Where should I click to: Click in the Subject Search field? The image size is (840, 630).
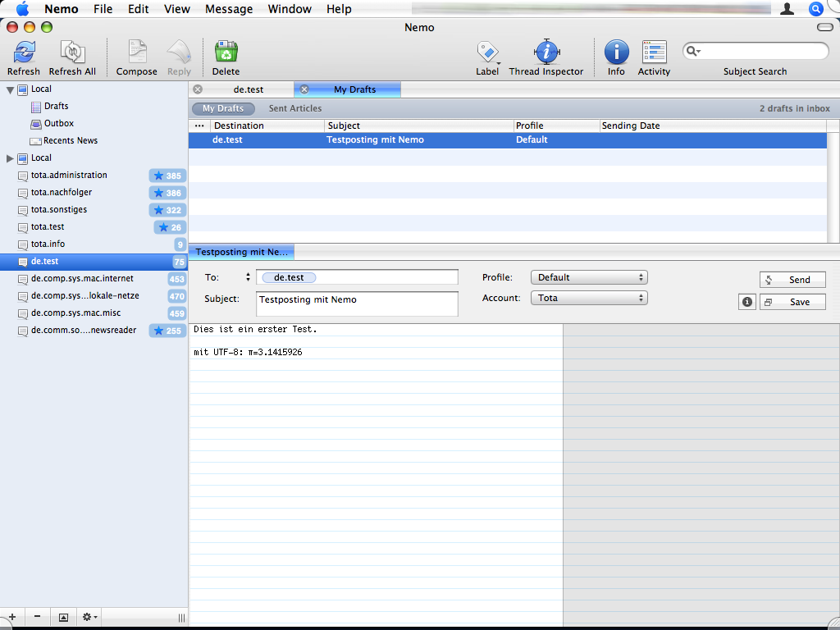click(x=763, y=52)
